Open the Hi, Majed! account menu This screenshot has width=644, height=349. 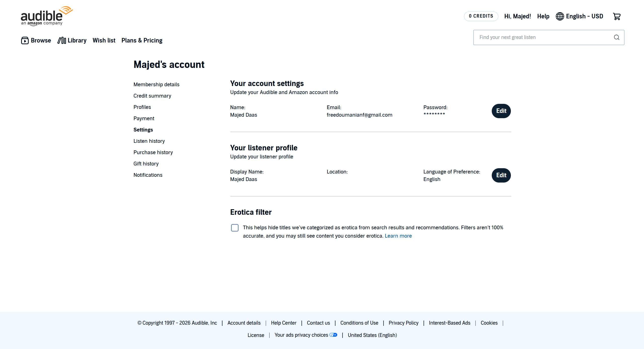coord(517,16)
